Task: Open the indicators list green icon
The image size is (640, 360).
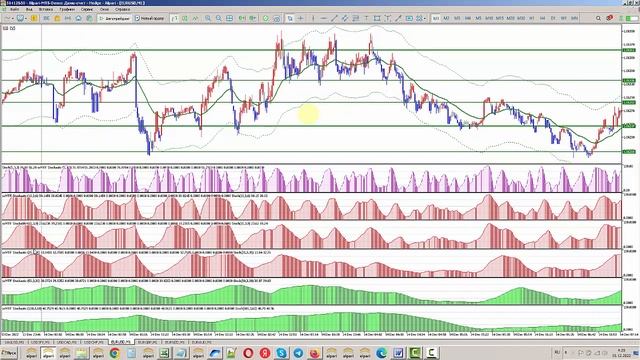Action: [x=265, y=18]
